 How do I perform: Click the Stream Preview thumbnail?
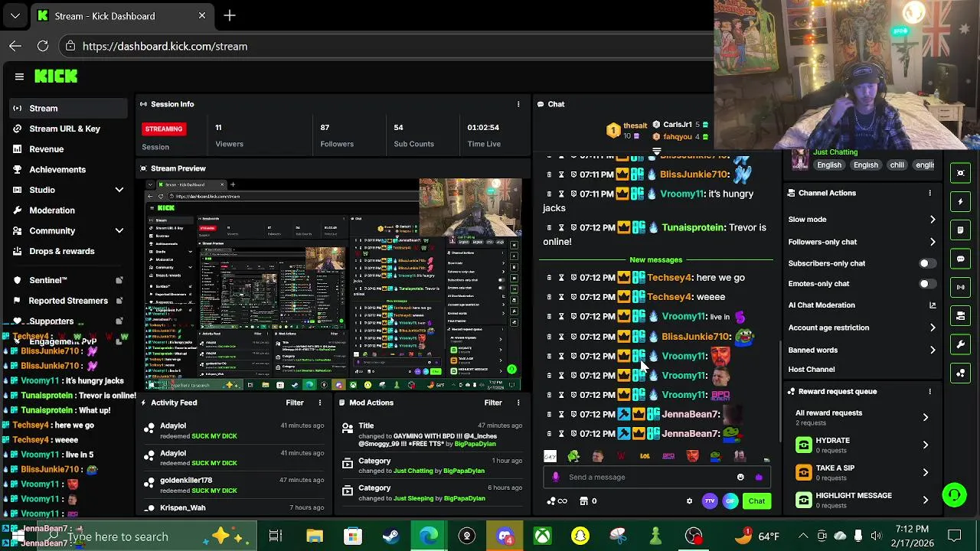click(333, 285)
